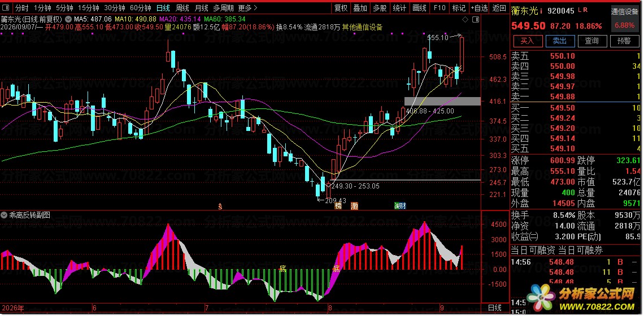Click the info i icon beside stock name
Screen dimensions: 644x316
(542, 11)
